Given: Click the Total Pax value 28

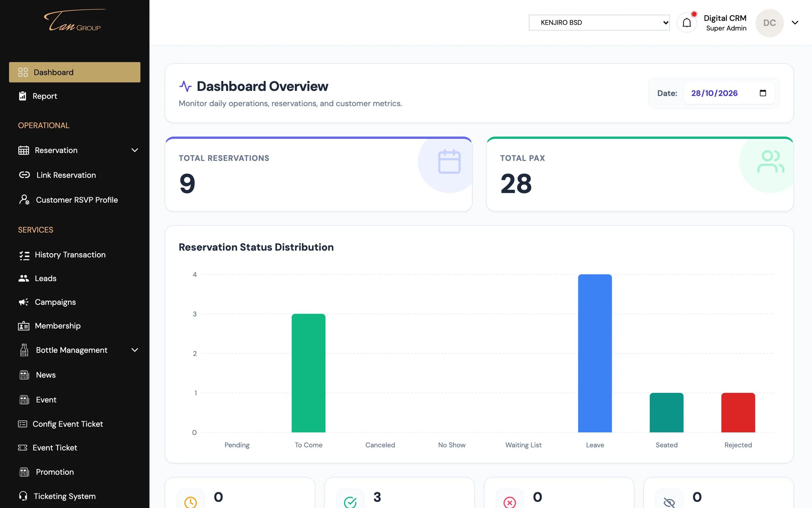Looking at the screenshot, I should coord(516,183).
